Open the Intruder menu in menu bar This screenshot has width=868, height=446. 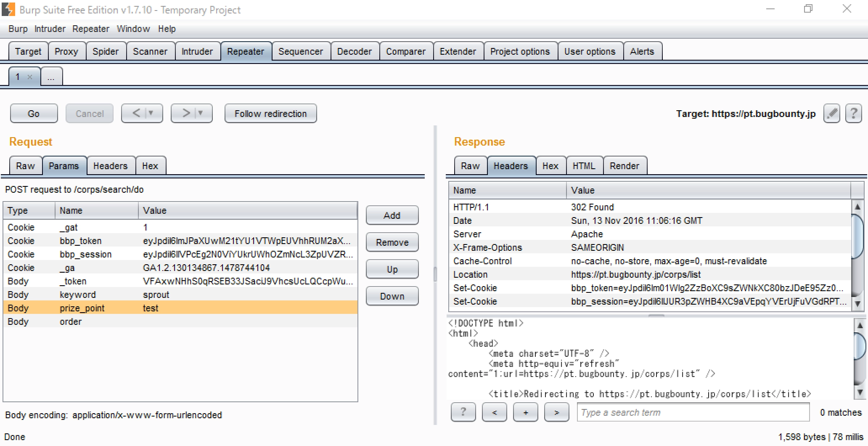(50, 29)
